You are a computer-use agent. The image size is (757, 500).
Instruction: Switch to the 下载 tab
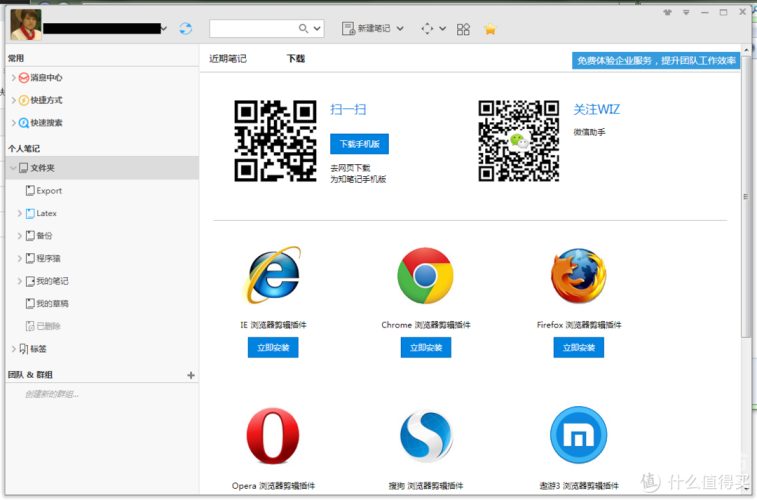[295, 59]
